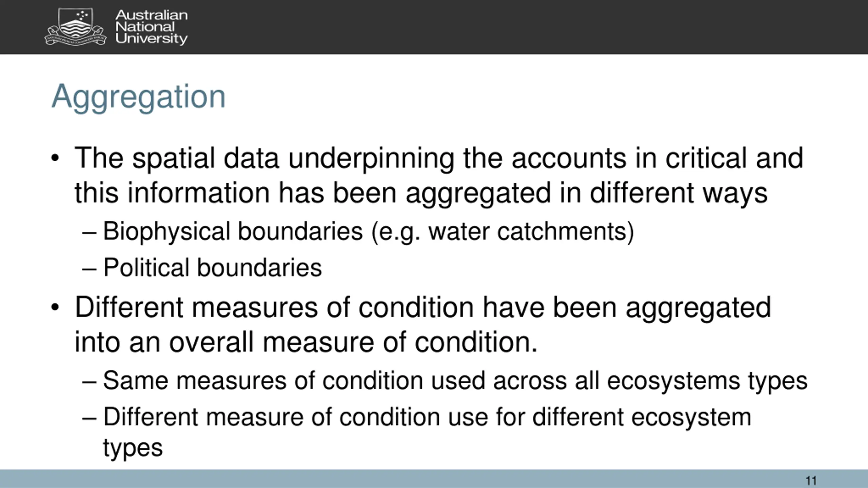Click the first bullet about spatial data underpinning accounts

point(439,175)
